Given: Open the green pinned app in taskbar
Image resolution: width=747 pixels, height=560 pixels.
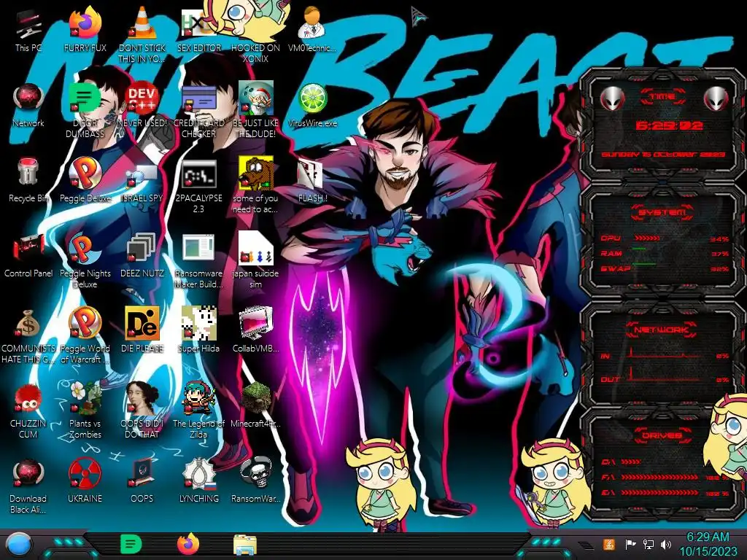Looking at the screenshot, I should tap(131, 544).
